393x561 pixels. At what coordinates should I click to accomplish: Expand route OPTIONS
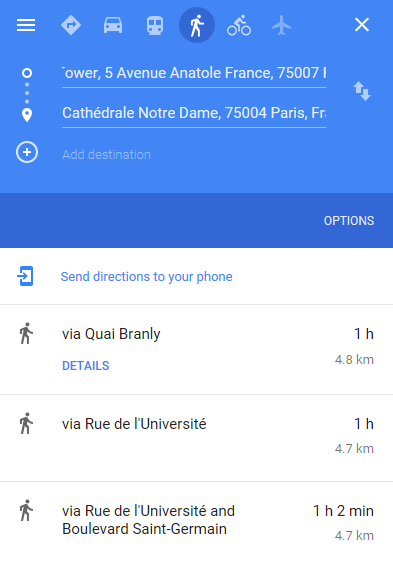tap(349, 221)
